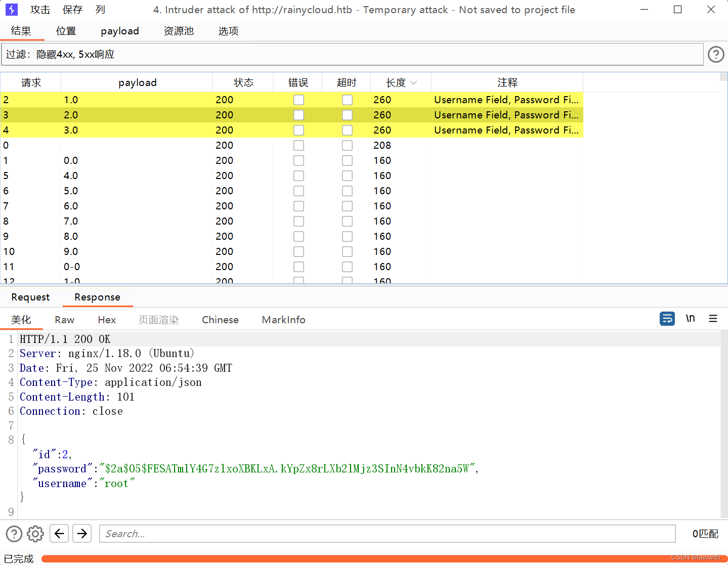Open the 攻击 menu
The width and height of the screenshot is (728, 565).
click(40, 10)
